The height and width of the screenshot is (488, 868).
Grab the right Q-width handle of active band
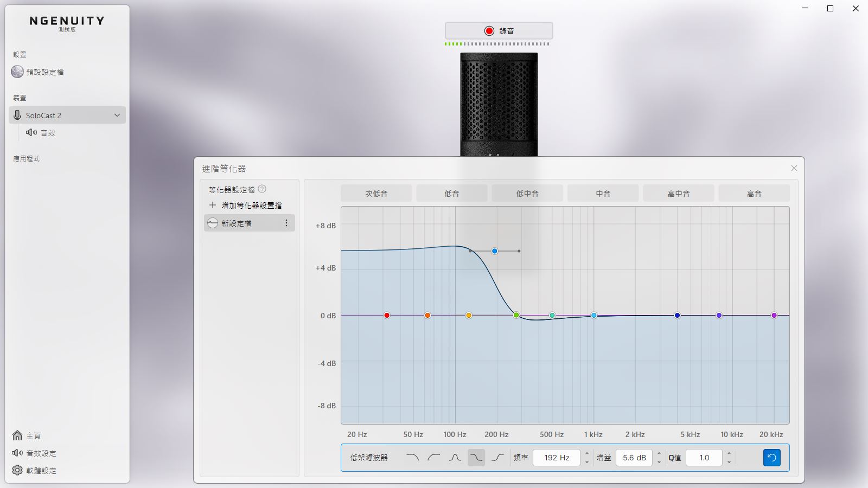[x=519, y=251]
